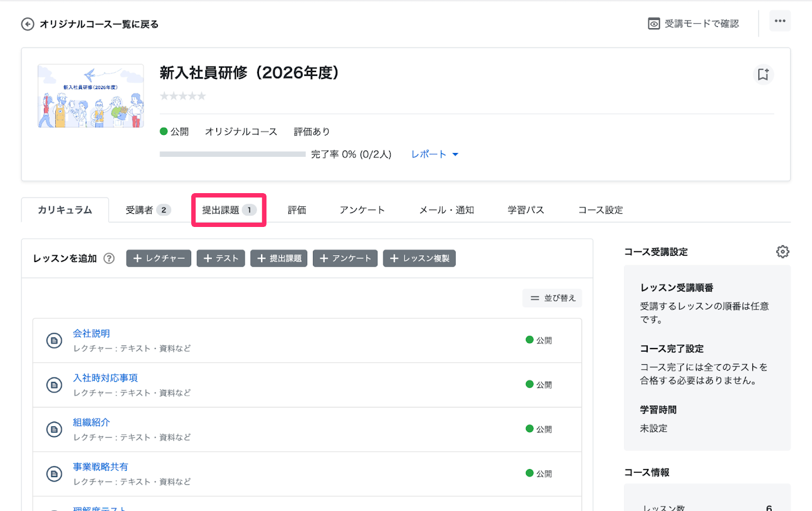Viewport: 812px width, 511px height.
Task: Click the document icon for 事業戦略共有
Action: point(55,474)
